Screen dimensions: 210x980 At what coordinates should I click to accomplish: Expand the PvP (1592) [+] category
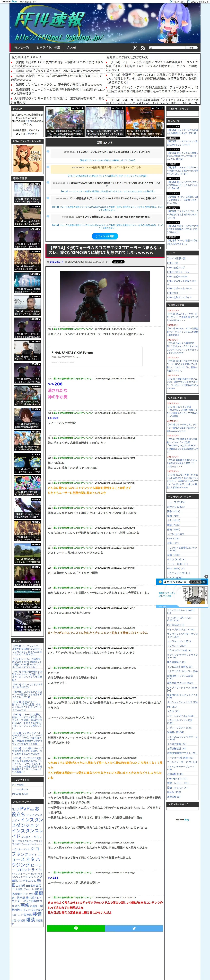click(x=175, y=625)
